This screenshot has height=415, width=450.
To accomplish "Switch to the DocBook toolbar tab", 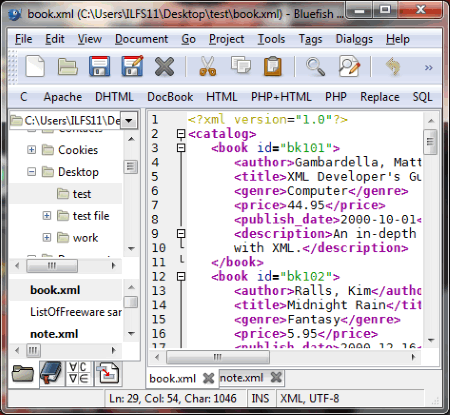I will point(170,97).
